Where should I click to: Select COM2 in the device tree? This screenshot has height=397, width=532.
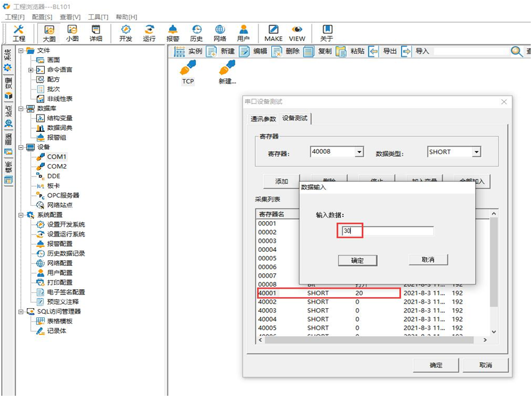pyautogui.click(x=57, y=167)
